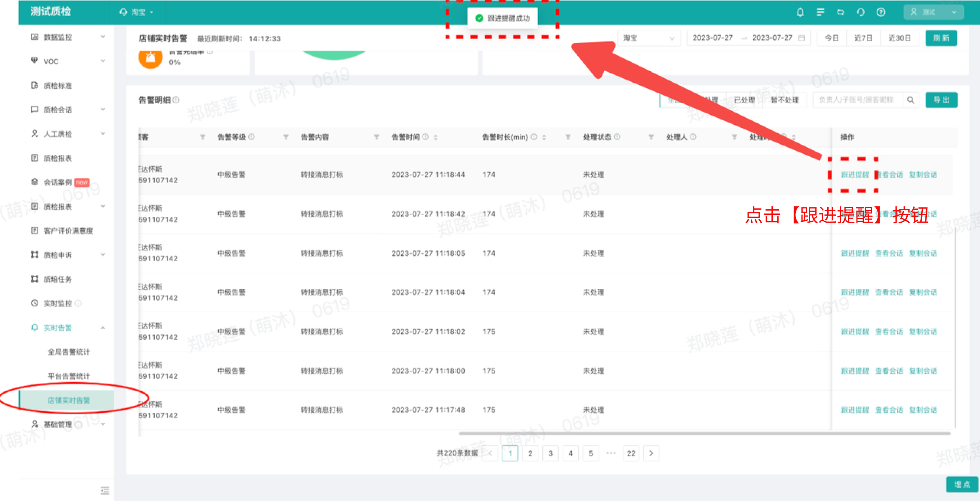Viewport: 980px width, 501px height.
Task: Expand the 人工质检 sidebar menu
Action: [103, 134]
